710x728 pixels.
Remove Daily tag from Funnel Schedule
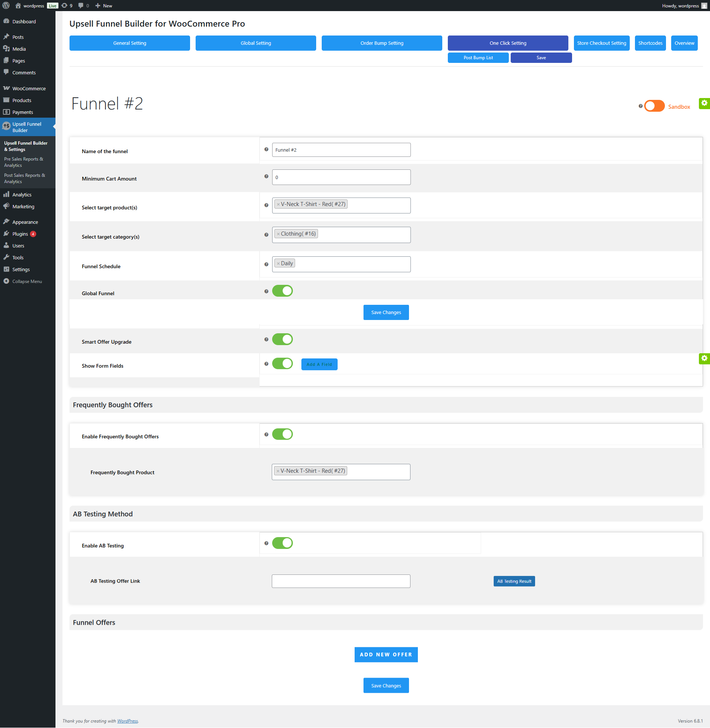(278, 264)
